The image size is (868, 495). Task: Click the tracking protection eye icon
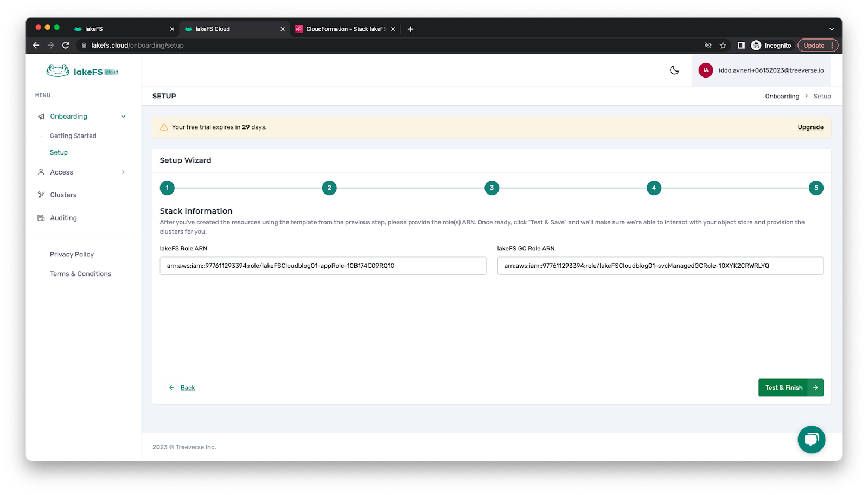point(708,46)
